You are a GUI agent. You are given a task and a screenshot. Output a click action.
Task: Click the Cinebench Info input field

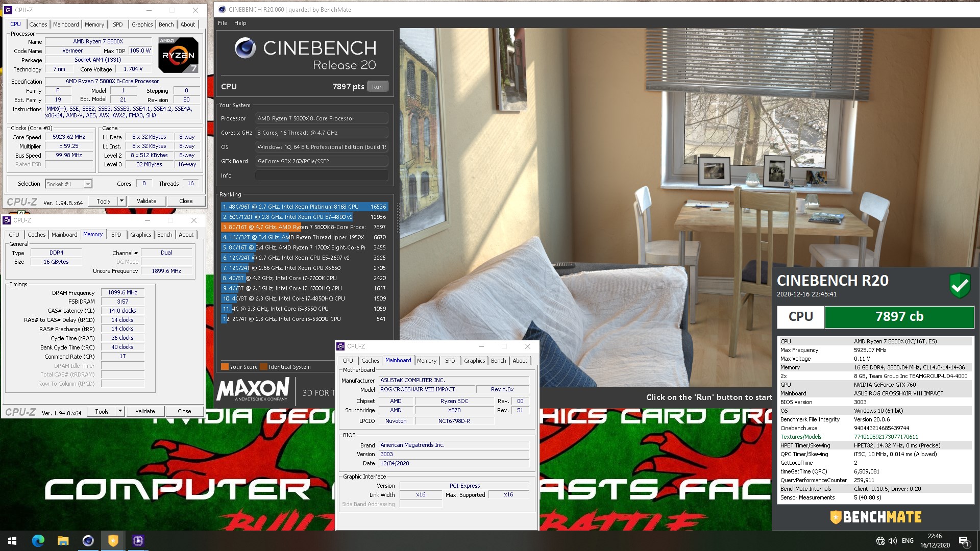pos(322,176)
